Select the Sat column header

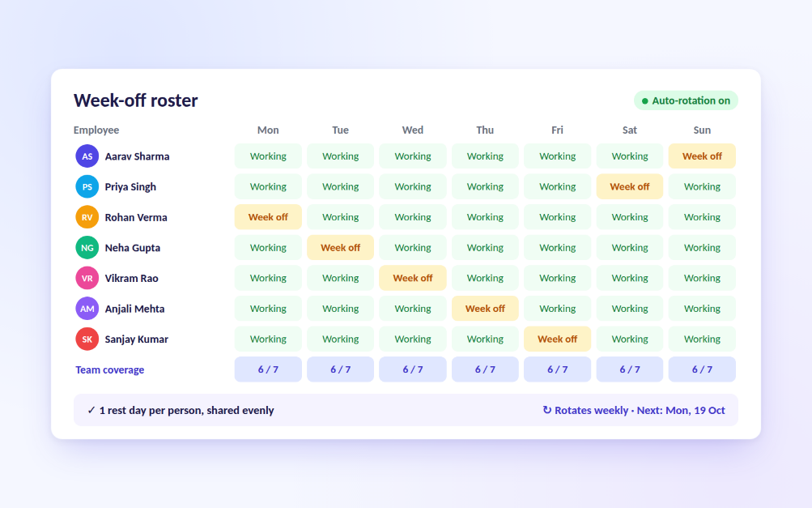tap(630, 130)
